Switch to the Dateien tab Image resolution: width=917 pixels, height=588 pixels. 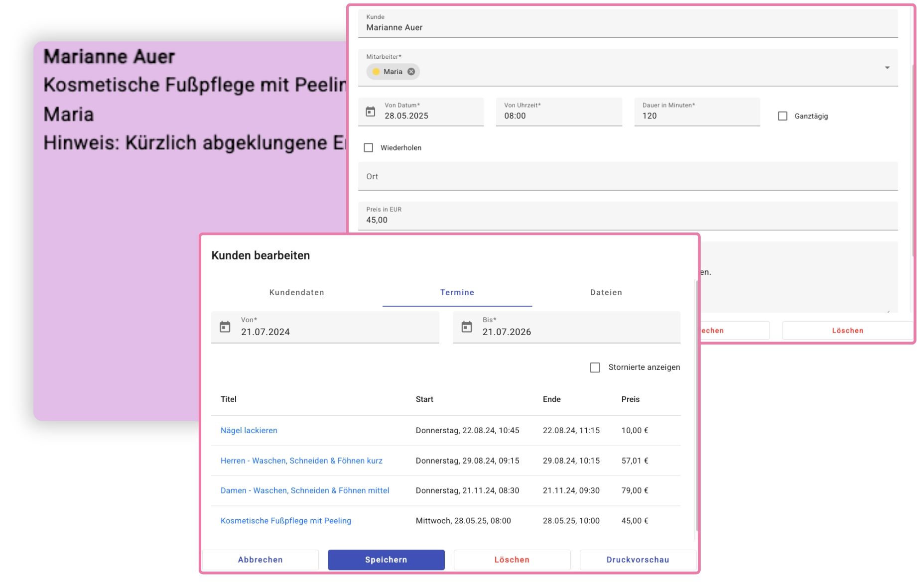[606, 292]
